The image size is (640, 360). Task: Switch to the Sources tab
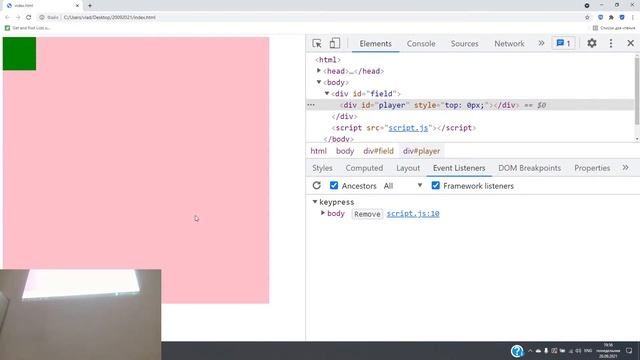(x=464, y=43)
